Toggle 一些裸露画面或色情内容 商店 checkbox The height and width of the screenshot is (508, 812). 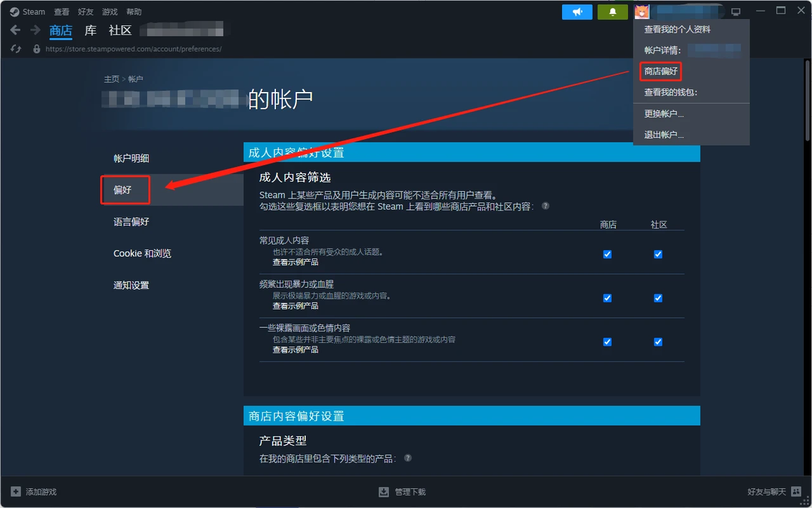tap(608, 342)
